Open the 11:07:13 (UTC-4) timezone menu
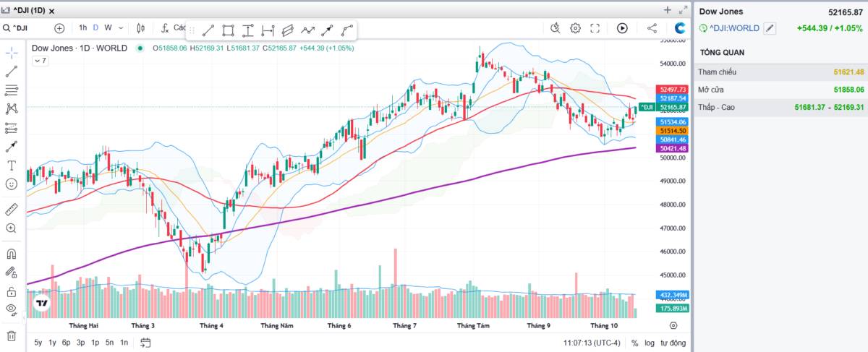868x352 pixels. pyautogui.click(x=592, y=343)
